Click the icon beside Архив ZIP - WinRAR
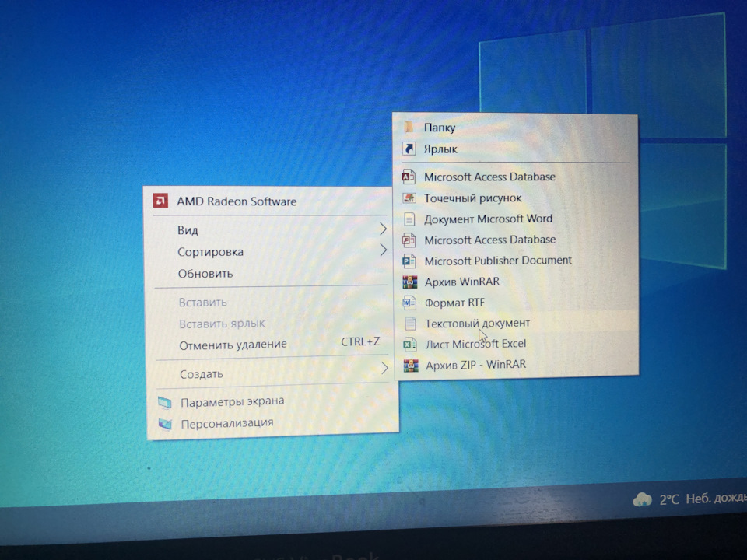The image size is (747, 560). (x=411, y=365)
